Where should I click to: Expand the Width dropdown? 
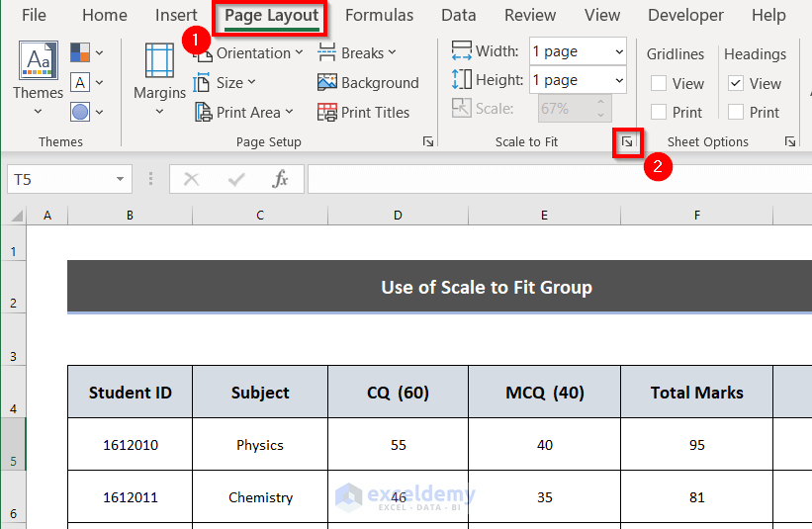[619, 51]
